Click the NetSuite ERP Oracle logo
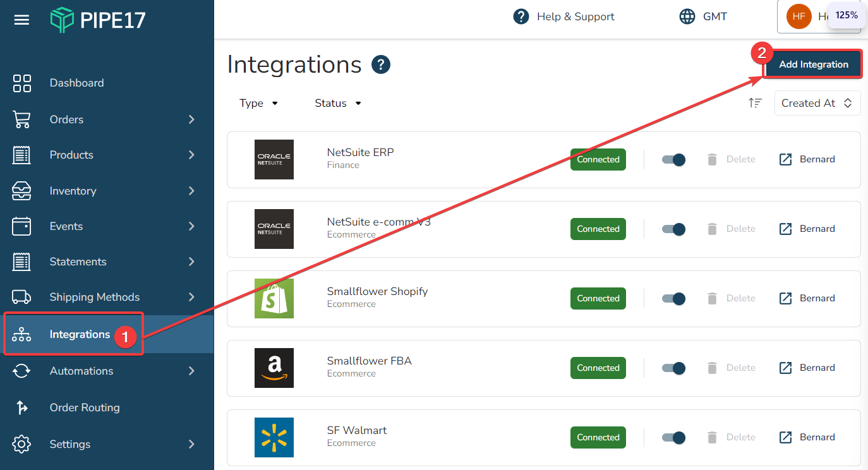The width and height of the screenshot is (868, 470). click(x=274, y=159)
